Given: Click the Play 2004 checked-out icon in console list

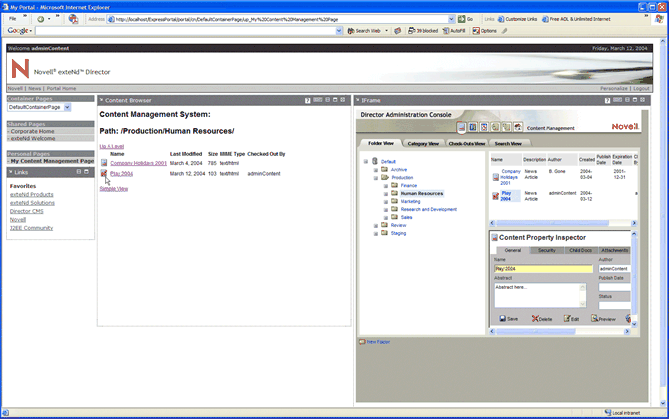Looking at the screenshot, I should pos(495,196).
